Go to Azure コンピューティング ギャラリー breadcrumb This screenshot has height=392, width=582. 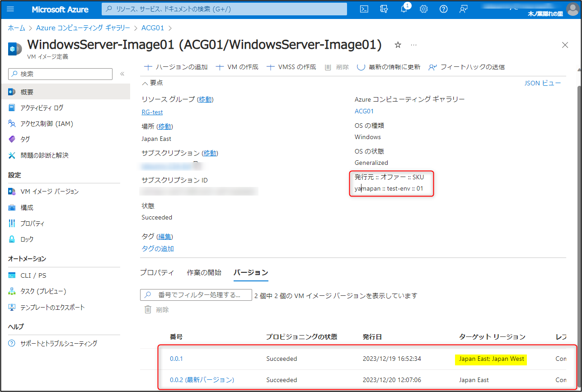pos(83,28)
